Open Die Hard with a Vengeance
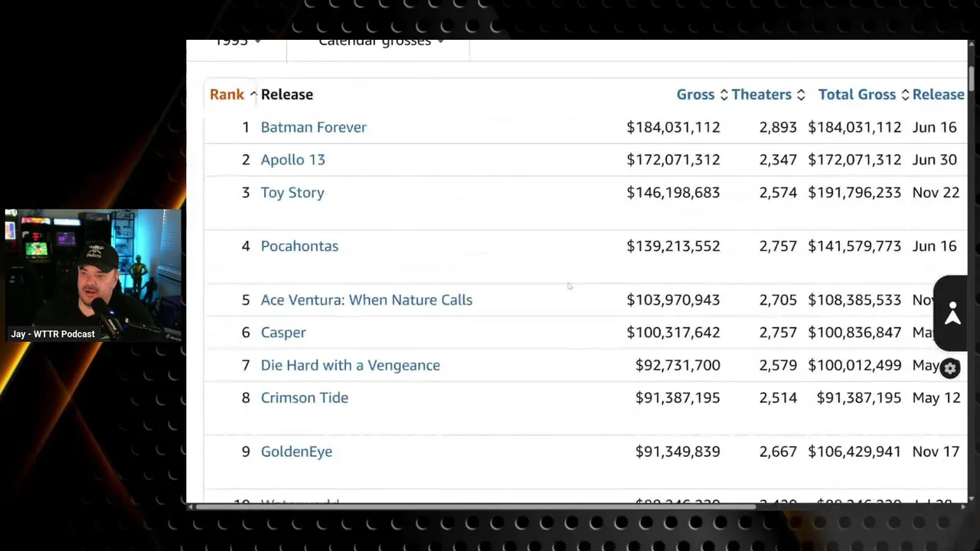Image resolution: width=980 pixels, height=551 pixels. coord(350,365)
